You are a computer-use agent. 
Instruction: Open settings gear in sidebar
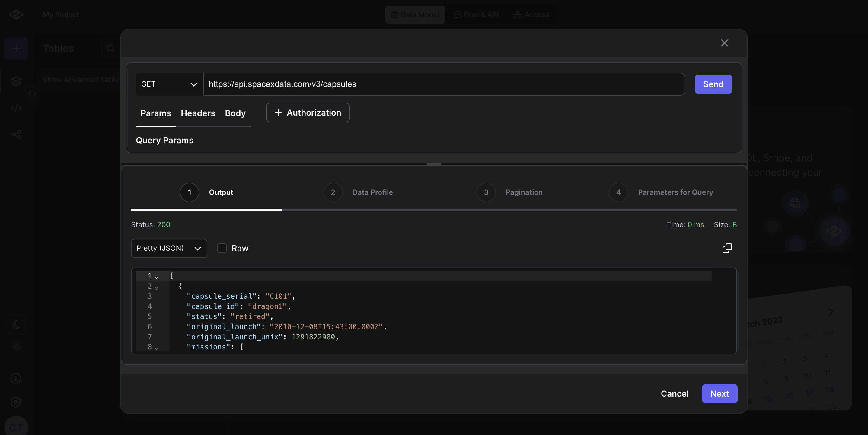pos(16,402)
